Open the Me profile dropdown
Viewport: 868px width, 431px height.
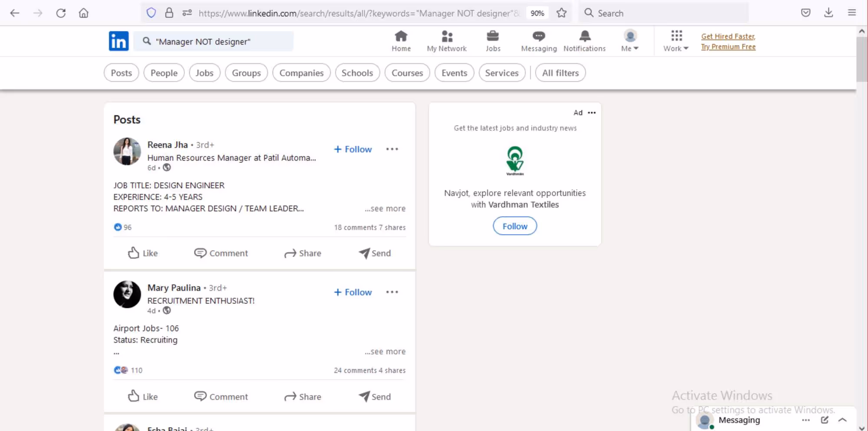pyautogui.click(x=630, y=41)
